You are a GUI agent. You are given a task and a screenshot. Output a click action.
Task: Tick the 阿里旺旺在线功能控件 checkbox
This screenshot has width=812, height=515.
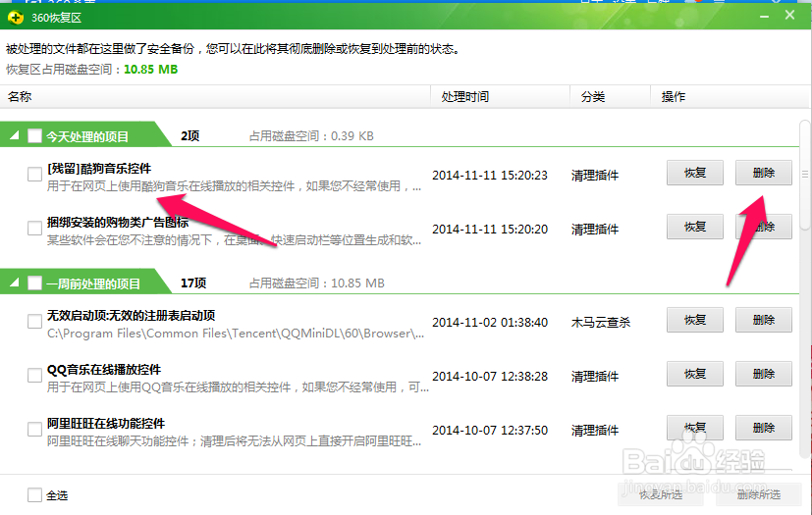pyautogui.click(x=34, y=429)
